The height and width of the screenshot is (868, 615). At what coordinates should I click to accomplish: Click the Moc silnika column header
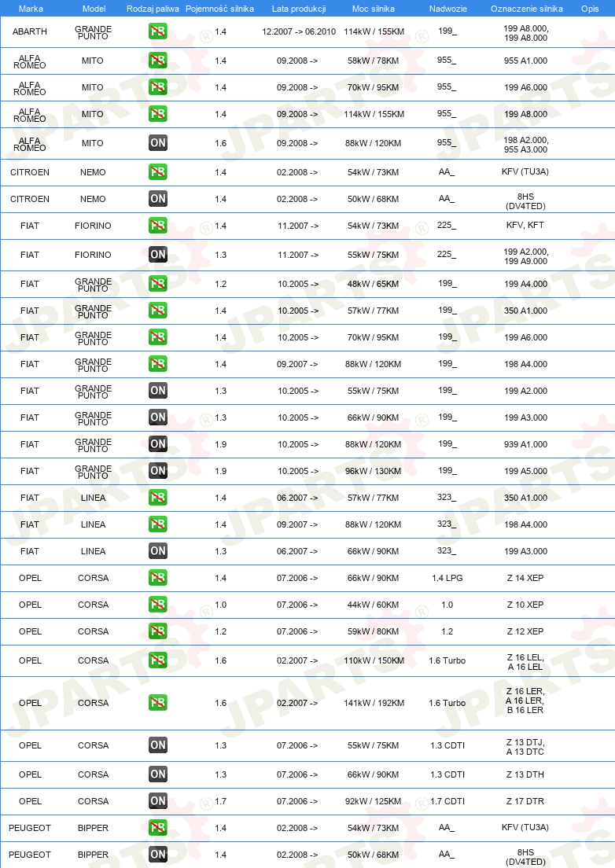(374, 9)
